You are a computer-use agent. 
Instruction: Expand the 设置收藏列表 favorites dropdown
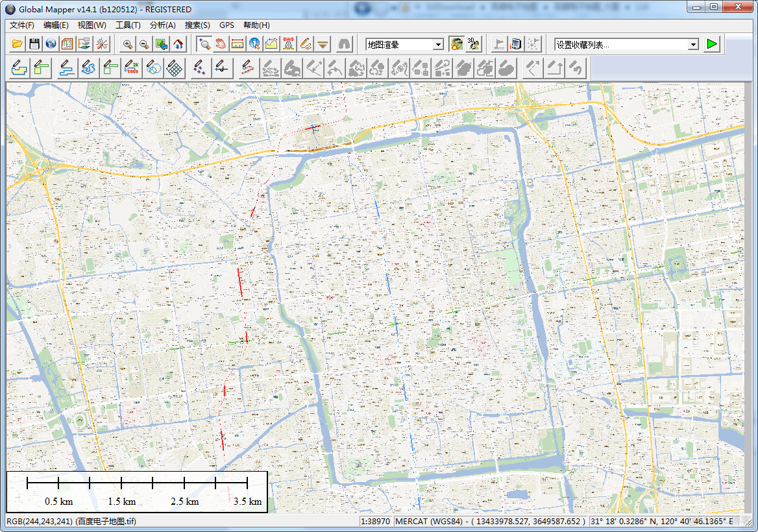[x=693, y=45]
